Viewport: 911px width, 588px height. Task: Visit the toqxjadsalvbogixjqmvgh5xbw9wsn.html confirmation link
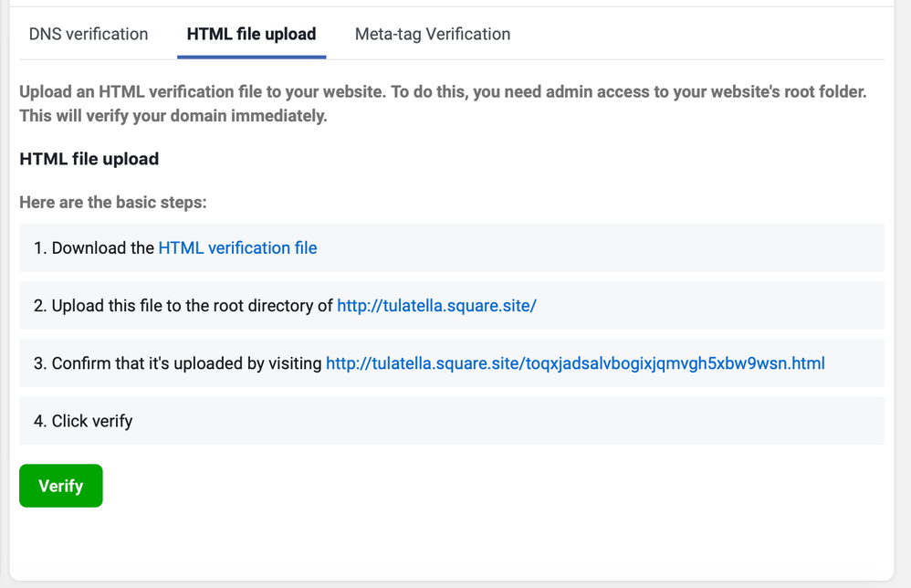tap(575, 362)
